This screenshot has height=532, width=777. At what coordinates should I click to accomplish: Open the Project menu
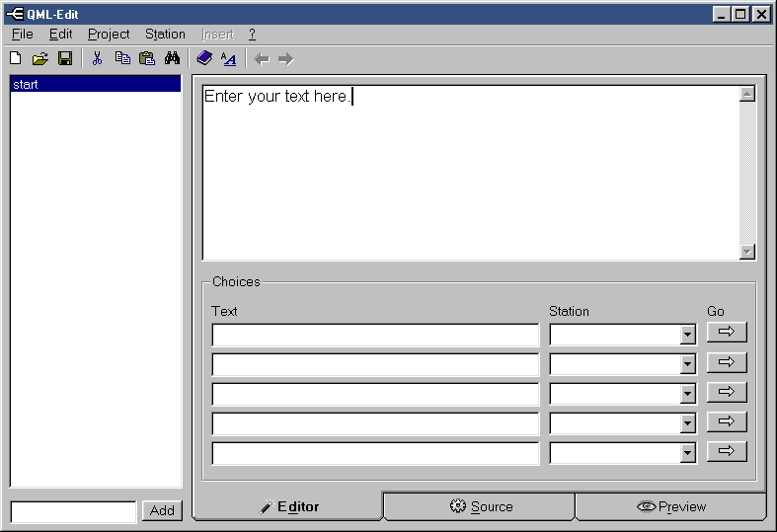[109, 34]
